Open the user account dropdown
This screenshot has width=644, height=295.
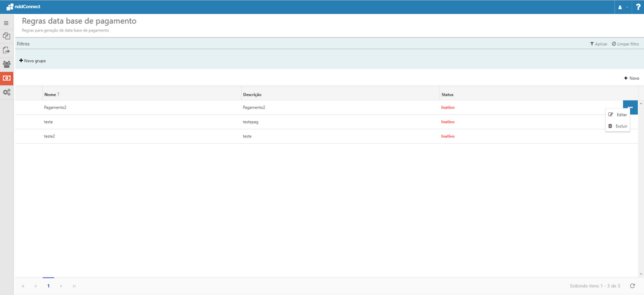pyautogui.click(x=623, y=7)
